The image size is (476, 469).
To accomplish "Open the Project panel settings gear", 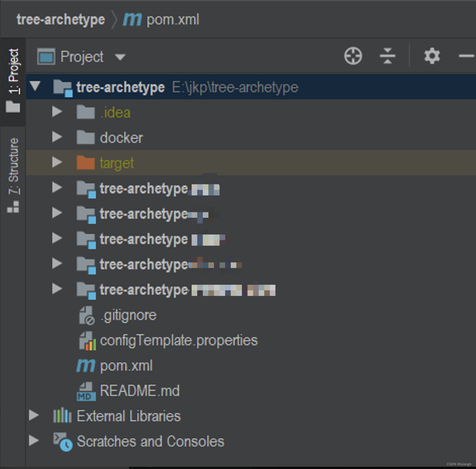I will click(x=432, y=56).
